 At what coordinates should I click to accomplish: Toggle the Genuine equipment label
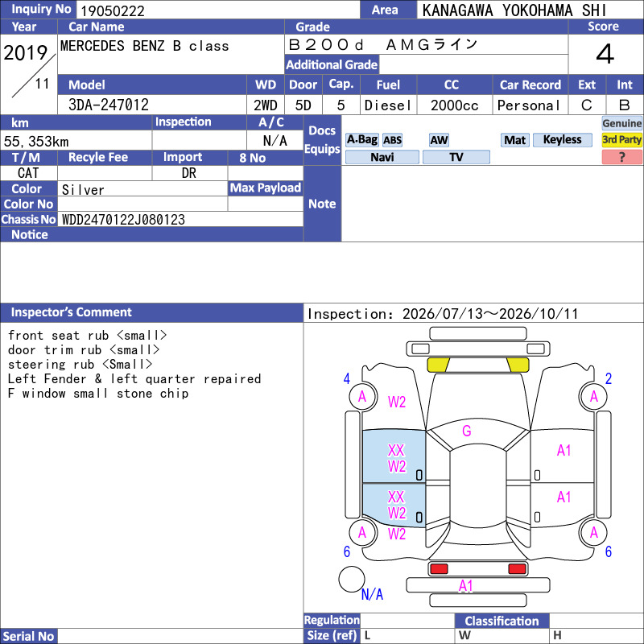click(x=621, y=123)
